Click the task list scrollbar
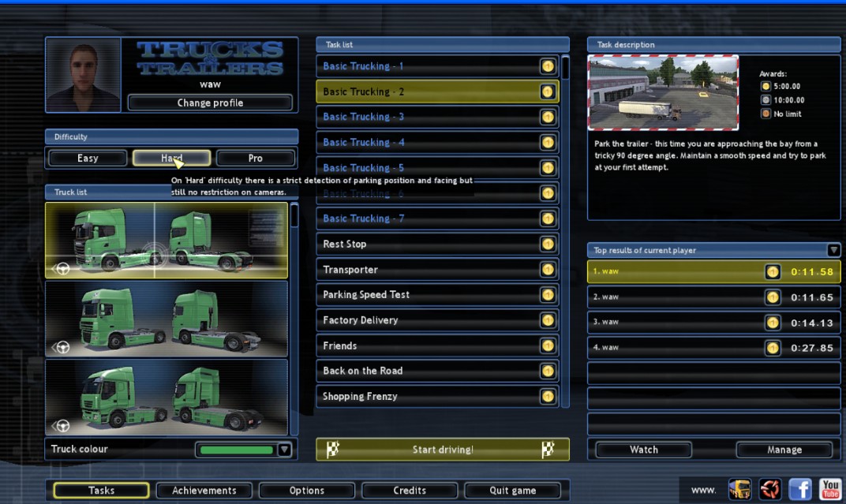This screenshot has height=504, width=846. pos(565,231)
